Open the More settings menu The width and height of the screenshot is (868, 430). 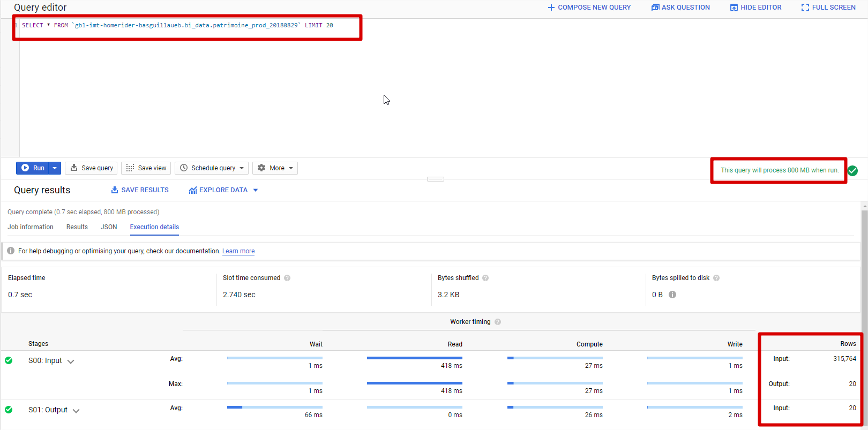pos(275,168)
